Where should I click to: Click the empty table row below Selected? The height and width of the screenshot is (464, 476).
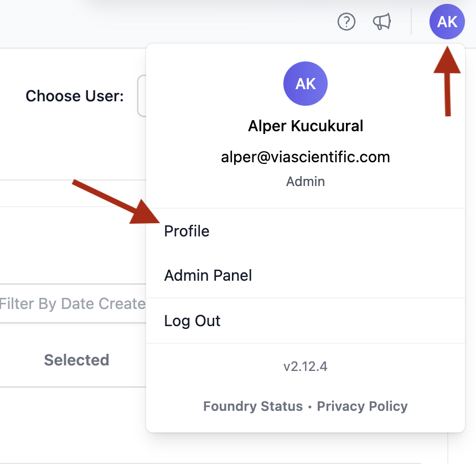pos(72,424)
